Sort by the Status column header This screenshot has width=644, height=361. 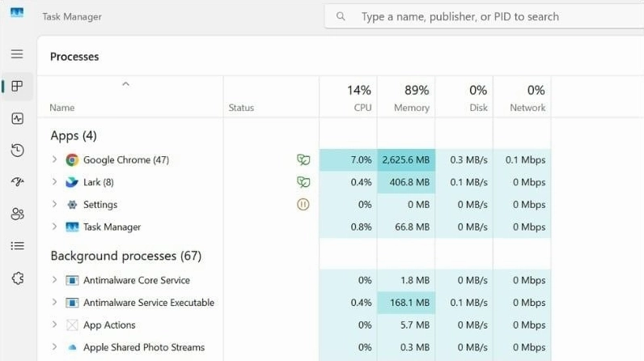[x=241, y=108]
